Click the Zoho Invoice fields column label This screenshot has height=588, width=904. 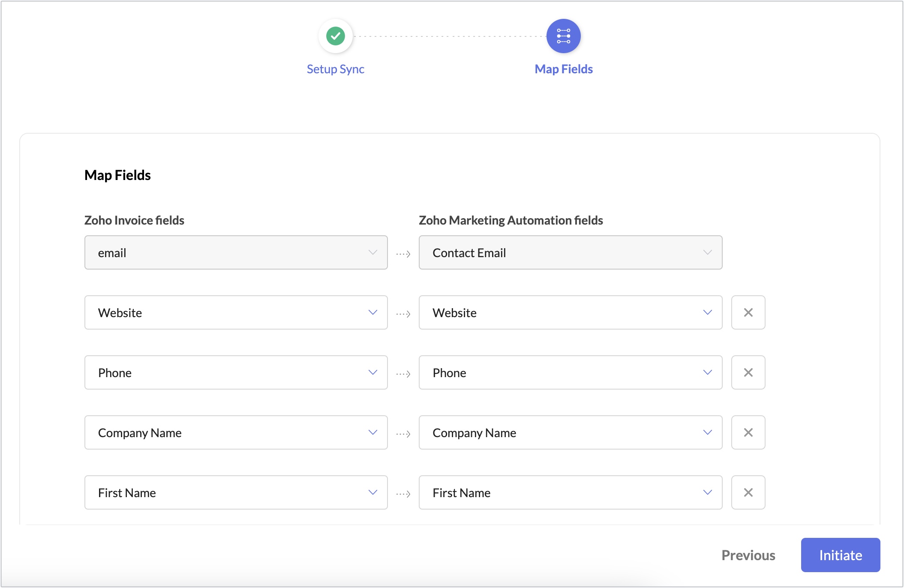click(x=134, y=220)
